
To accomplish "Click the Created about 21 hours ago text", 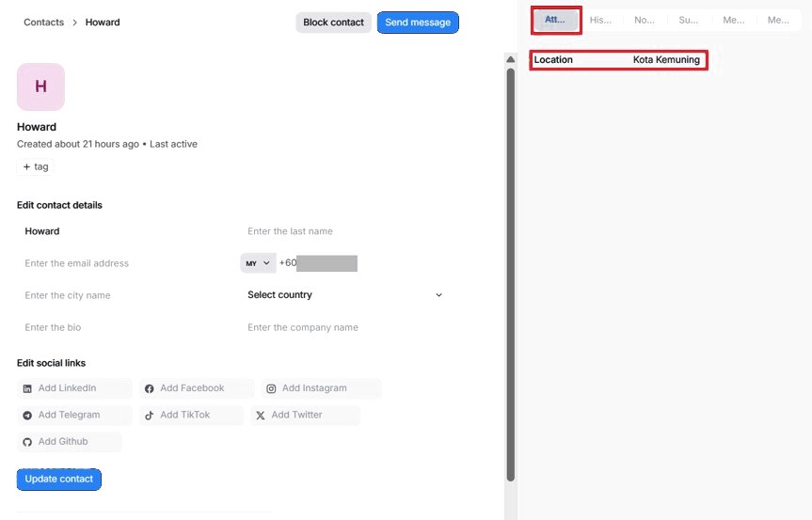I will coord(78,144).
